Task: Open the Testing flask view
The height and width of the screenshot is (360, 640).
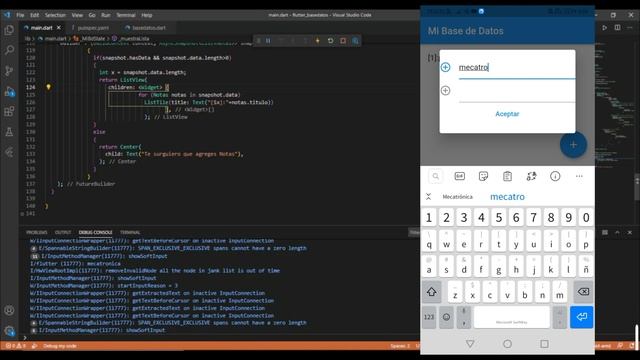Action: coord(9,132)
